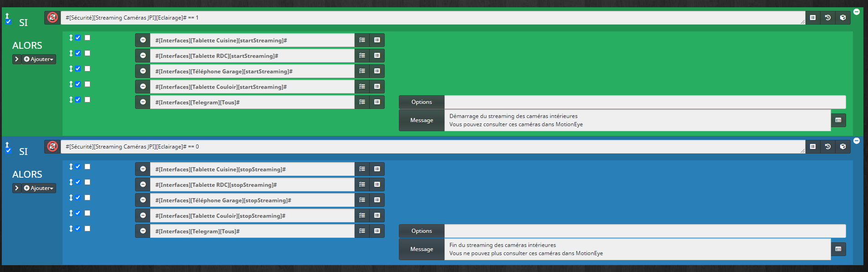Check the parallel box for Tablette RDC stopStreaming
This screenshot has height=272, width=868.
[87, 182]
